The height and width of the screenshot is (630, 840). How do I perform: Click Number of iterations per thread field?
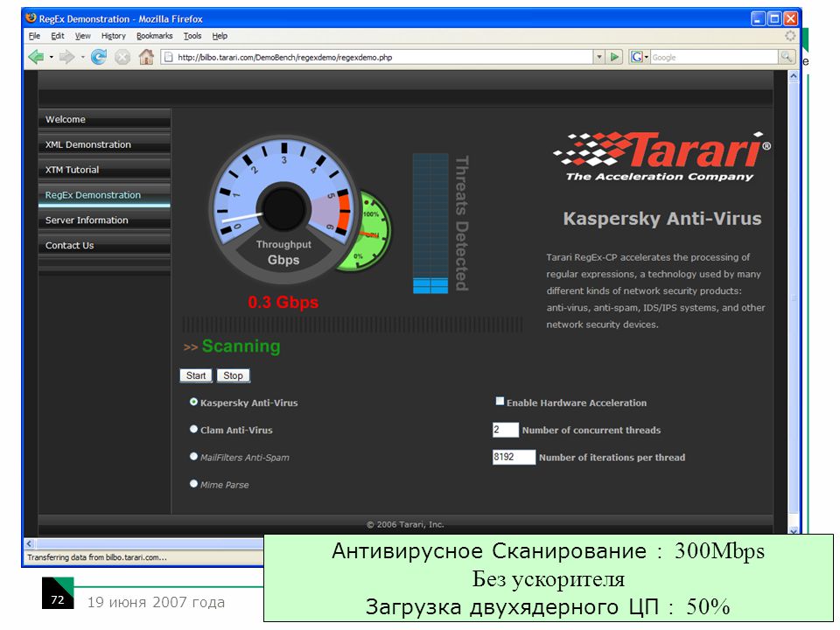[x=514, y=457]
